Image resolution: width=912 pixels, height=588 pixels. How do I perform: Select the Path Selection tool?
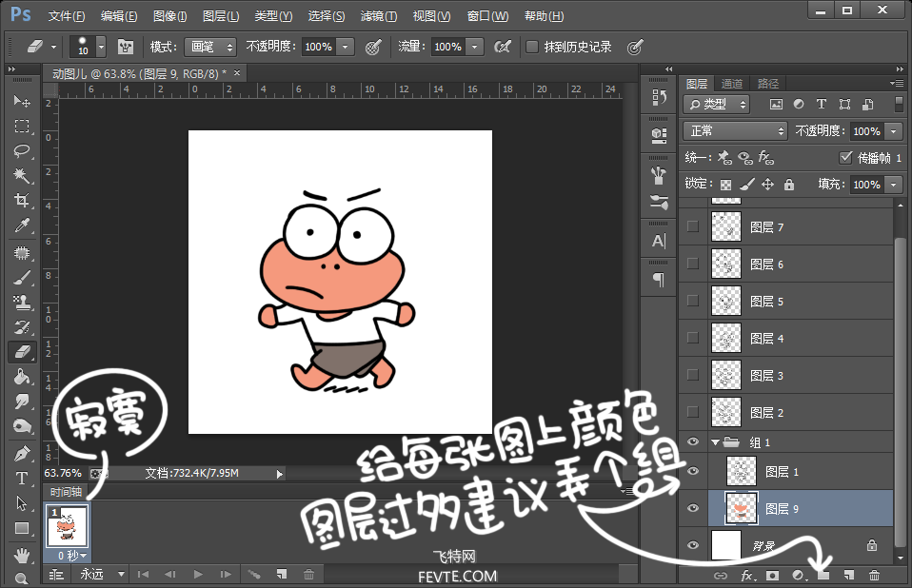(x=22, y=503)
